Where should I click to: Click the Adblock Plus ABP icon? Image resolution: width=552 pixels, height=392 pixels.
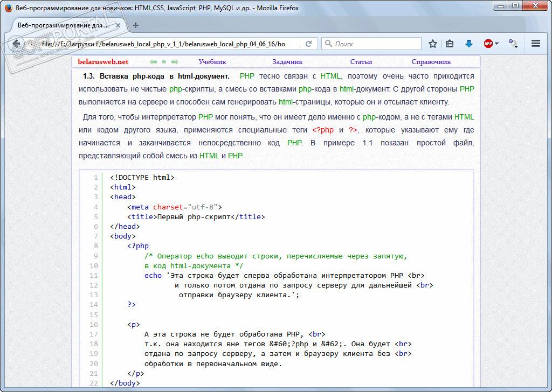(488, 44)
